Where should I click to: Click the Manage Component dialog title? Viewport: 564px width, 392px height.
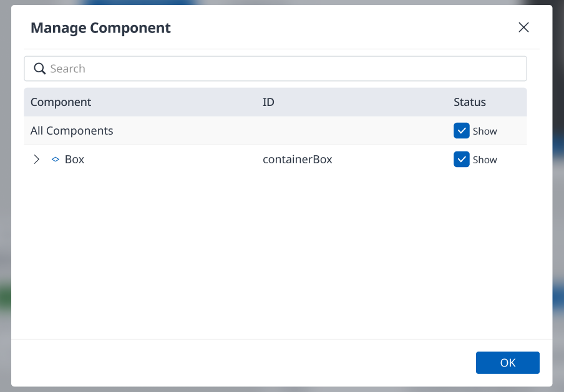coord(100,27)
